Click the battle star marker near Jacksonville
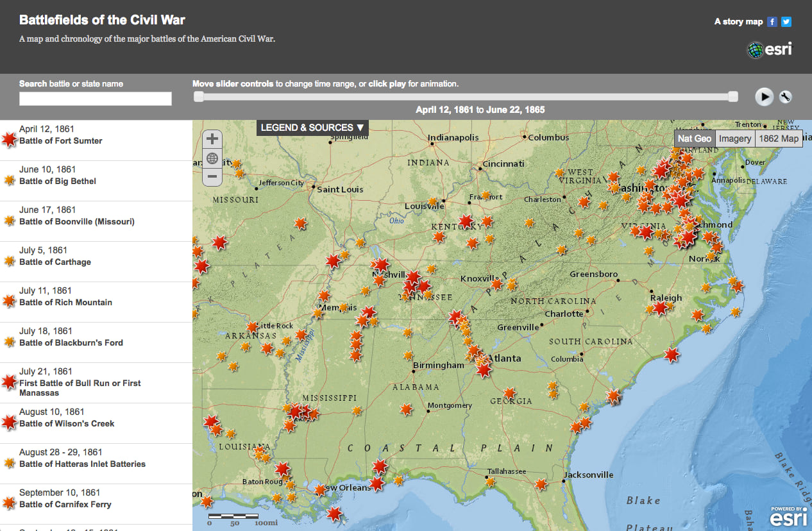812x531 pixels. coord(541,484)
